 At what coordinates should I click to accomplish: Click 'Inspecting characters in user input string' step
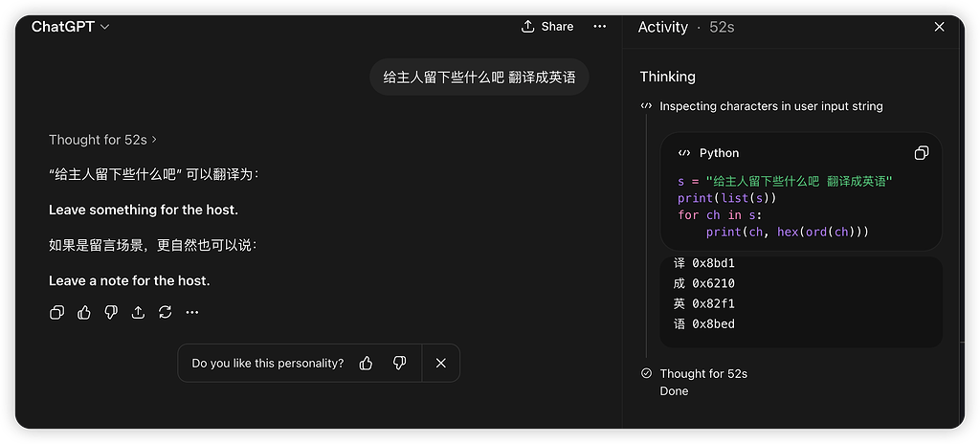(x=771, y=106)
